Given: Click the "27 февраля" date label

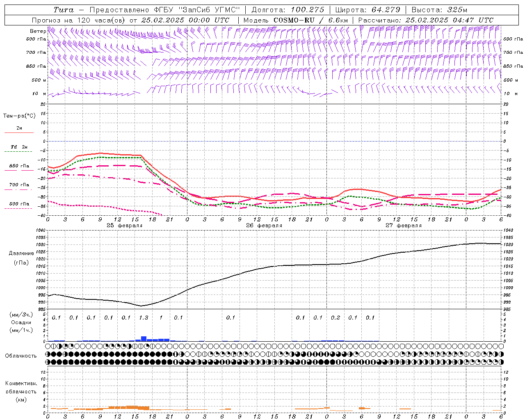Looking at the screenshot, I should coord(403,226).
